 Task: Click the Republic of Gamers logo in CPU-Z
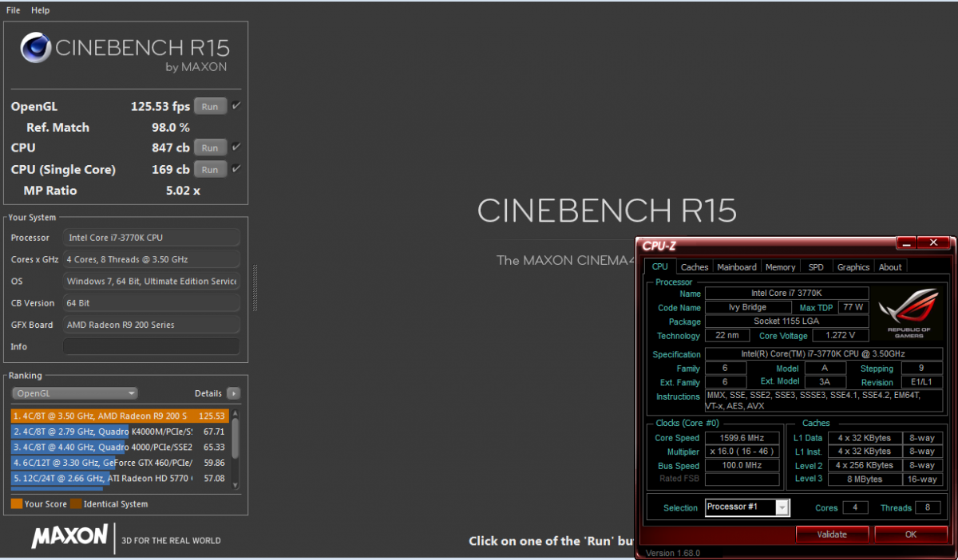(x=909, y=314)
